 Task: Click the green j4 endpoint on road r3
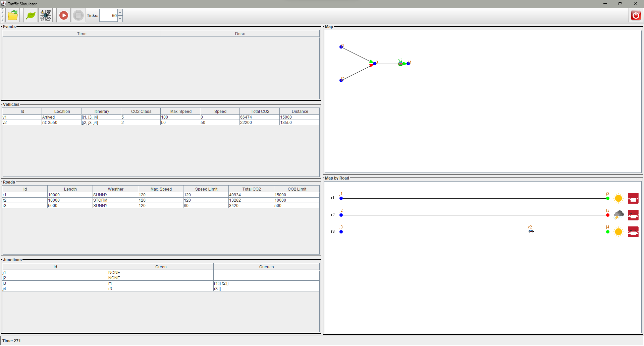click(x=608, y=232)
